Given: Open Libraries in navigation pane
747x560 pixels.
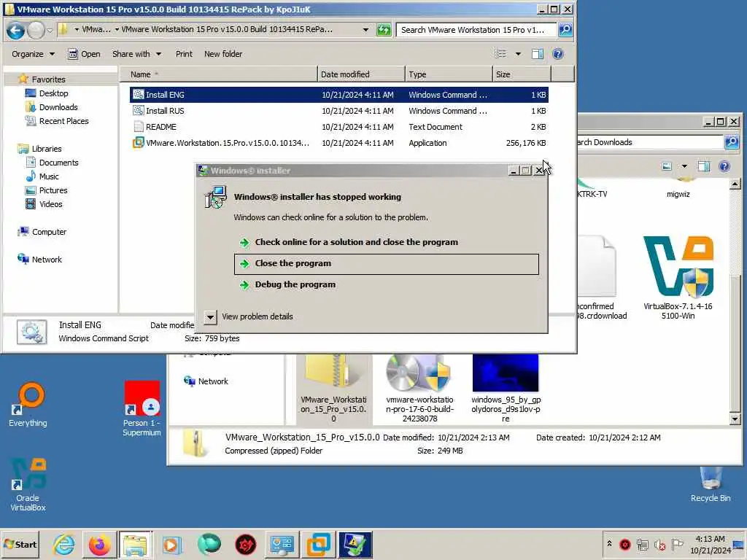Looking at the screenshot, I should (46, 149).
